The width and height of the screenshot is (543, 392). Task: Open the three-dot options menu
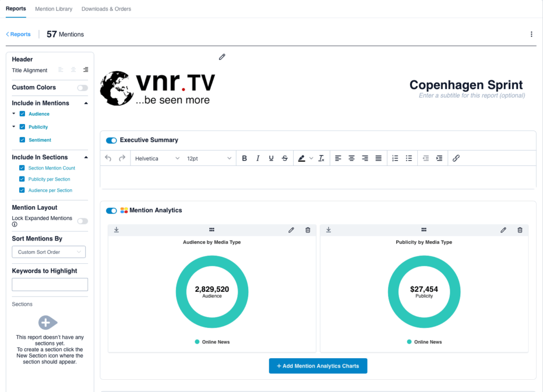point(531,34)
